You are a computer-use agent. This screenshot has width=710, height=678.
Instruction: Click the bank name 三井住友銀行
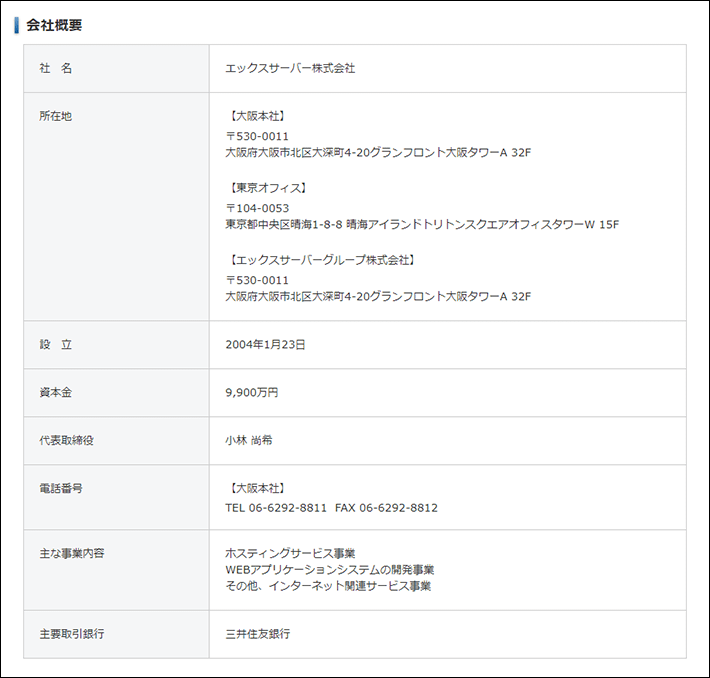click(258, 634)
